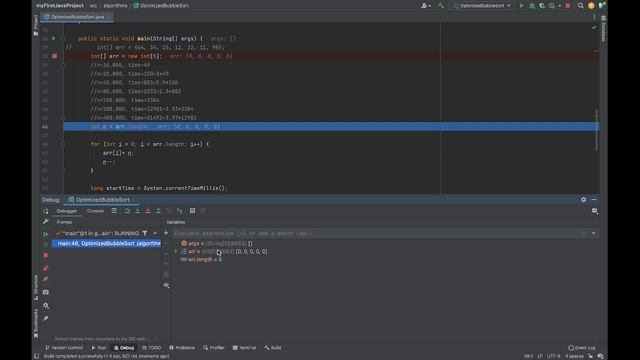Click the Debug tool window button
Image resolution: width=640 pixels, height=360 pixels.
(124, 348)
